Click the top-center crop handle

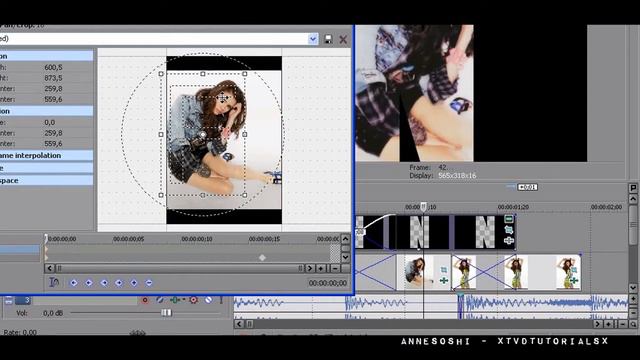[x=203, y=74]
